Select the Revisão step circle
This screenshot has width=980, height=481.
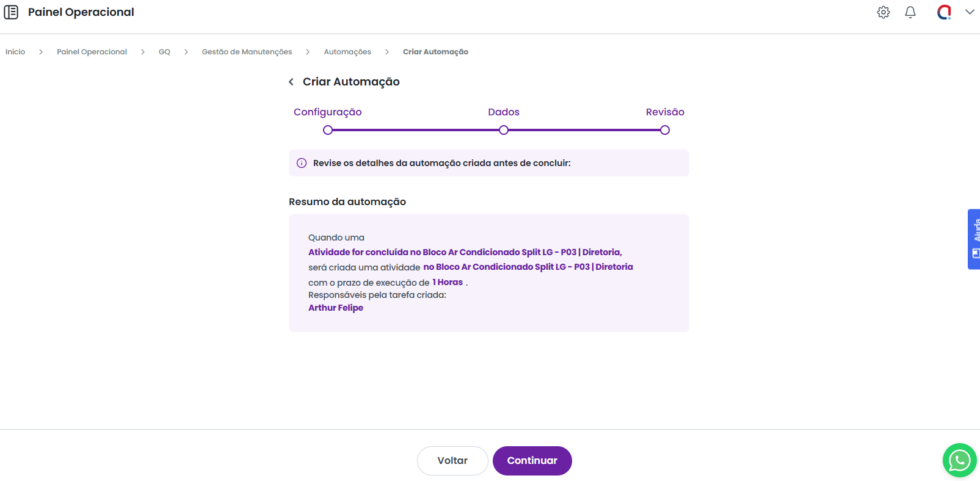pos(665,130)
